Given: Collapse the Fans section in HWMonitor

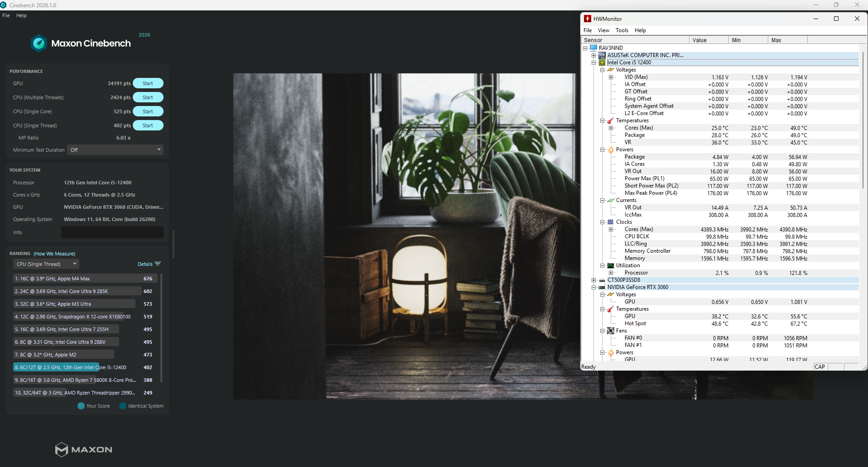Looking at the screenshot, I should [602, 331].
